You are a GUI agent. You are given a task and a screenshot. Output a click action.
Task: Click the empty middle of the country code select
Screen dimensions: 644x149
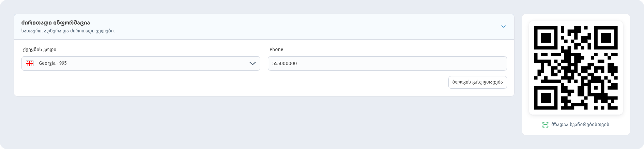(x=157, y=63)
